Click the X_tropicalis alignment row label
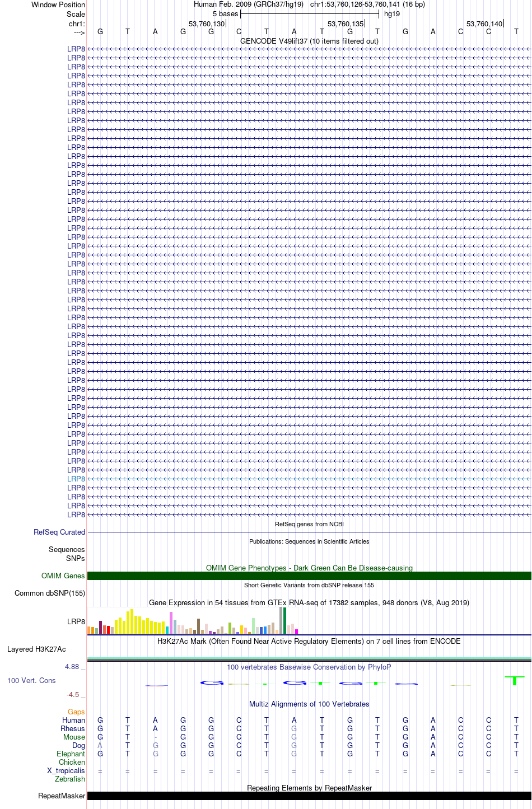The image size is (532, 809). (66, 771)
